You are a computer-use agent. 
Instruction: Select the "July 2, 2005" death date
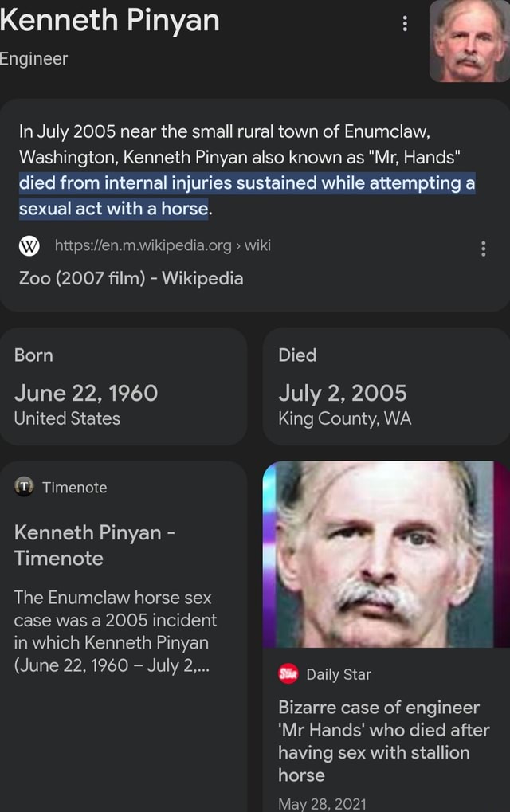pos(343,393)
